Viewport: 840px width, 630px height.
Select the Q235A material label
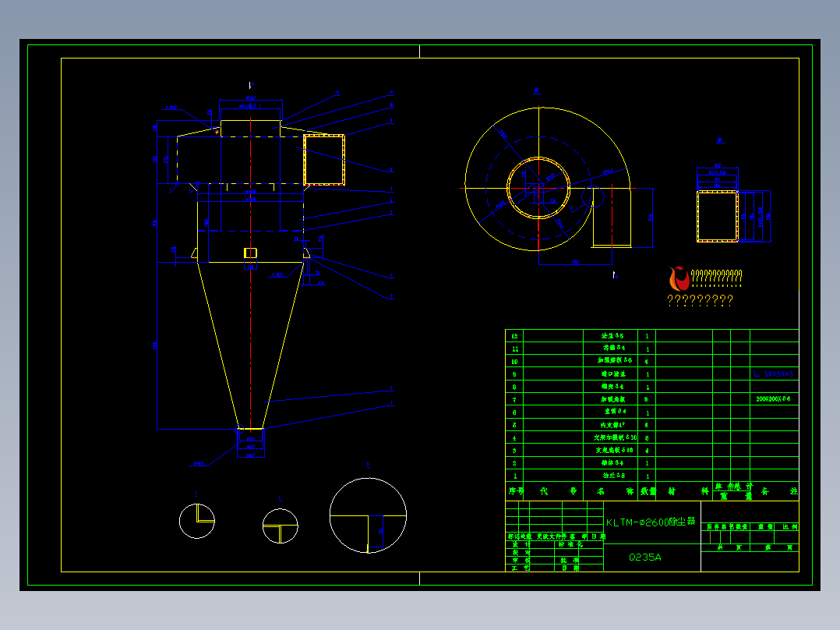point(645,557)
